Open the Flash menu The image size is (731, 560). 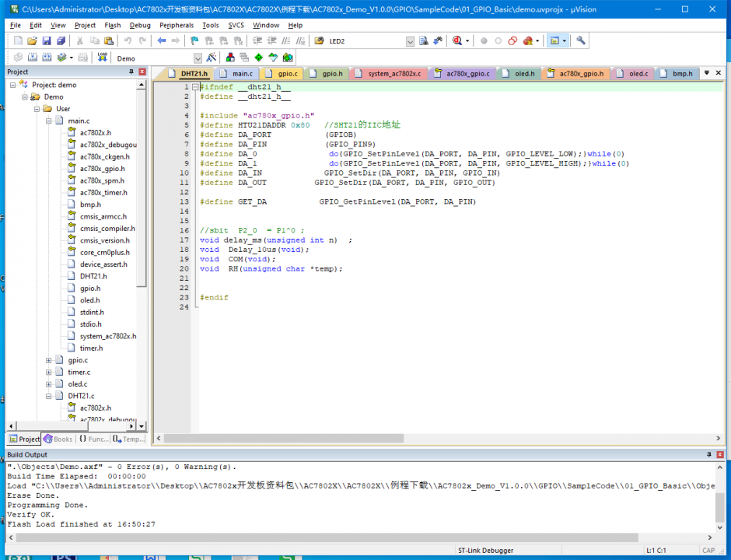coord(112,25)
